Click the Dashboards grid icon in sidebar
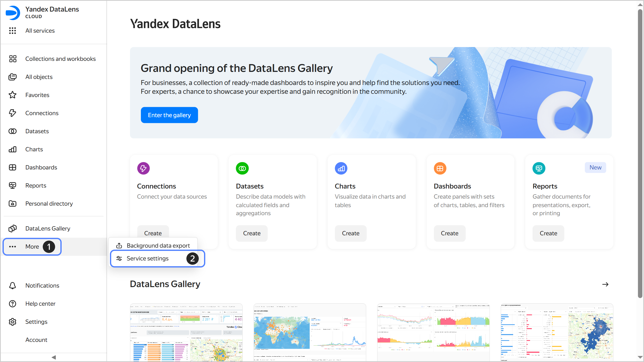The image size is (644, 362). (x=13, y=167)
